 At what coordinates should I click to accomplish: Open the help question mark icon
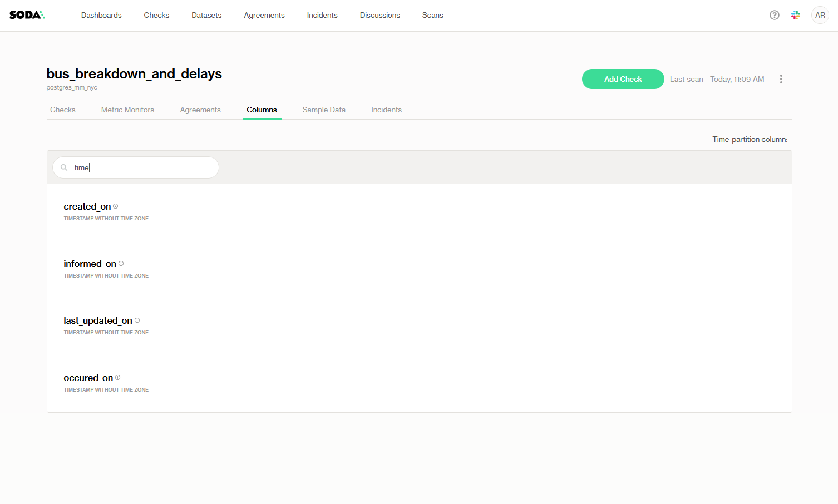[x=774, y=15]
